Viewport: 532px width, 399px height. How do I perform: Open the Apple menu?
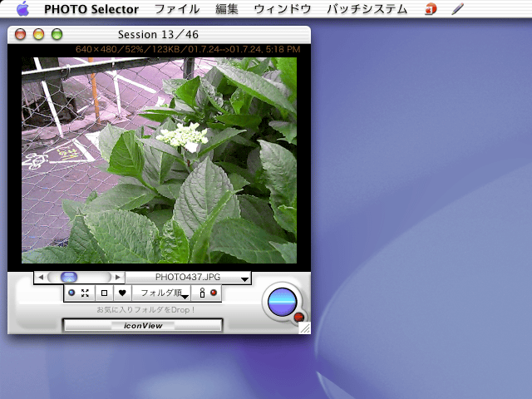22,8
